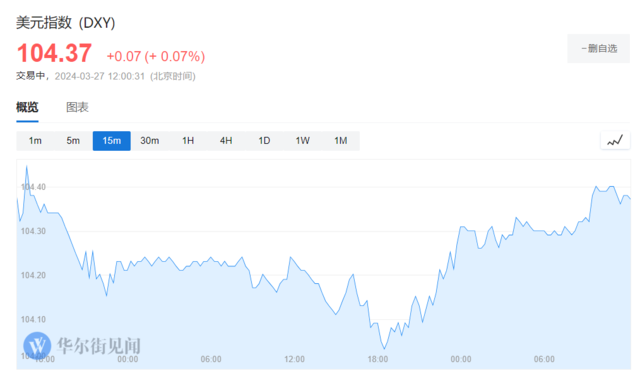Click the 104.37 price value
The width and height of the screenshot is (640, 376).
54,53
